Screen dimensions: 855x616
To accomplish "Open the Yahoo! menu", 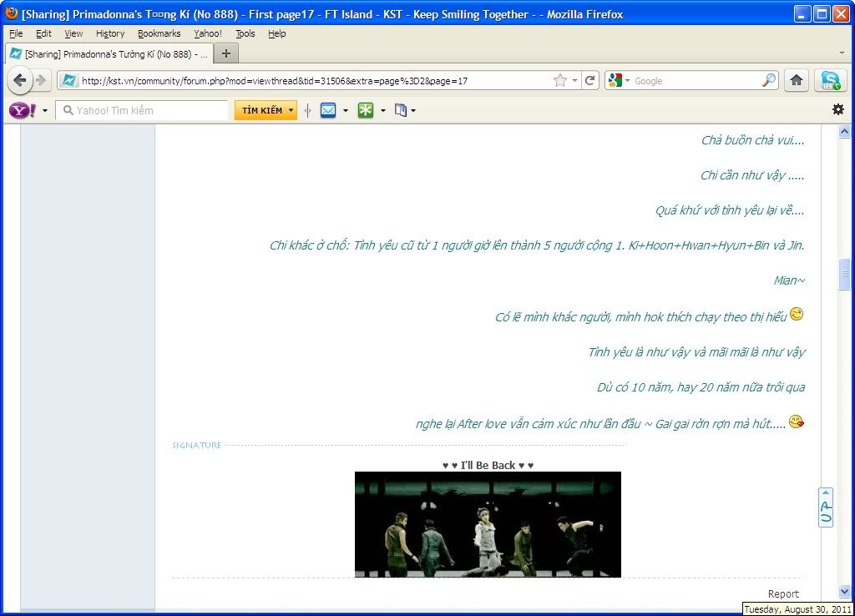I will [x=208, y=33].
